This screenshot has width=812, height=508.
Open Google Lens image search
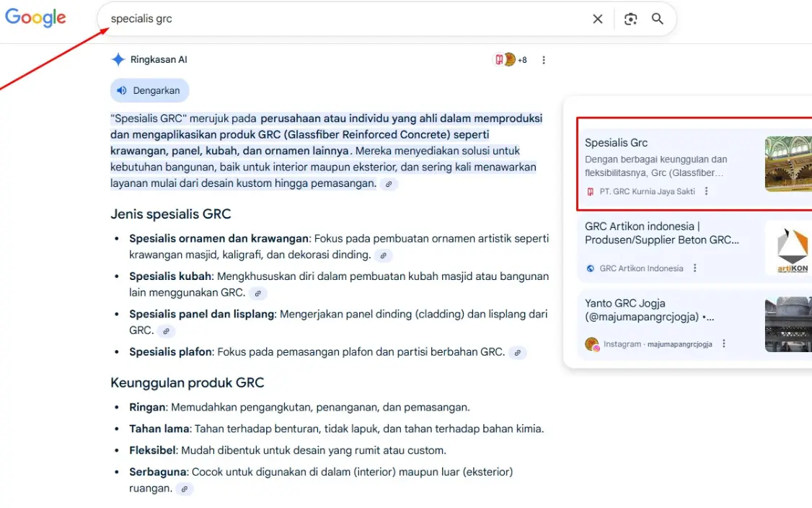tap(631, 19)
